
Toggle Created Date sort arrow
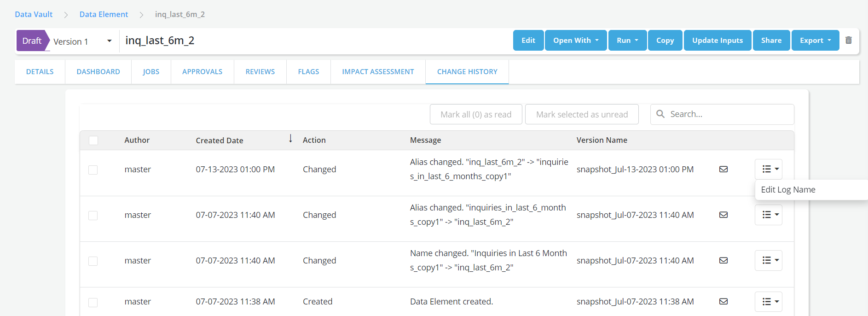pyautogui.click(x=290, y=139)
